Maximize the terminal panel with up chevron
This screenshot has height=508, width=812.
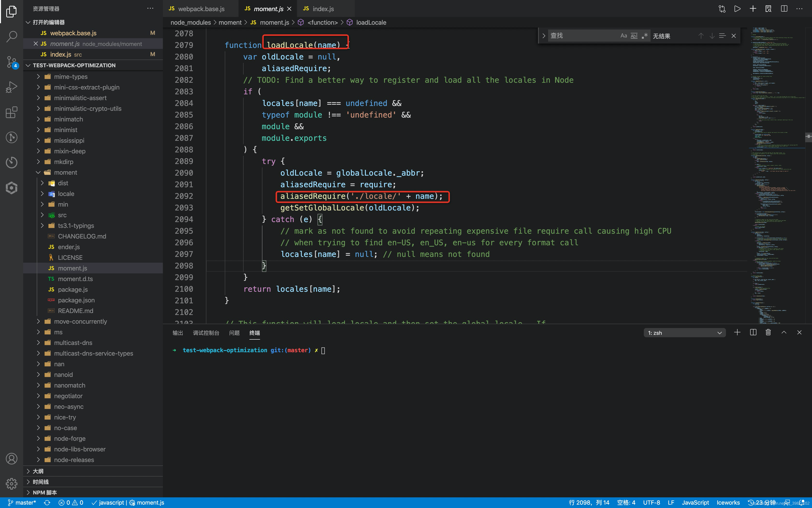[784, 332]
